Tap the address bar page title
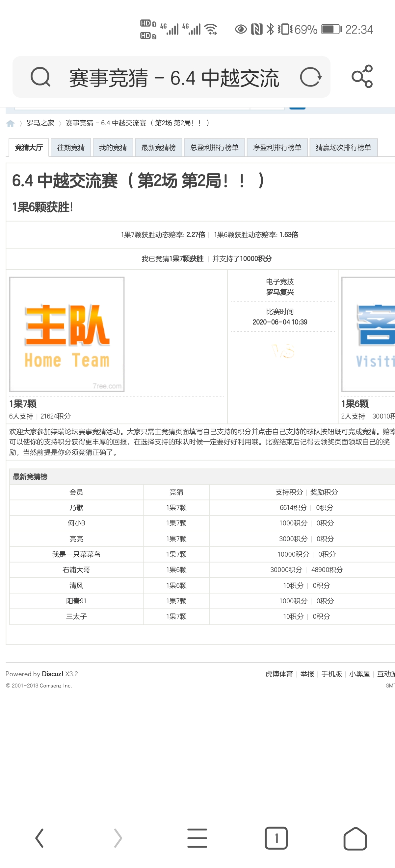Screen dimensions: 395x868 [174, 78]
